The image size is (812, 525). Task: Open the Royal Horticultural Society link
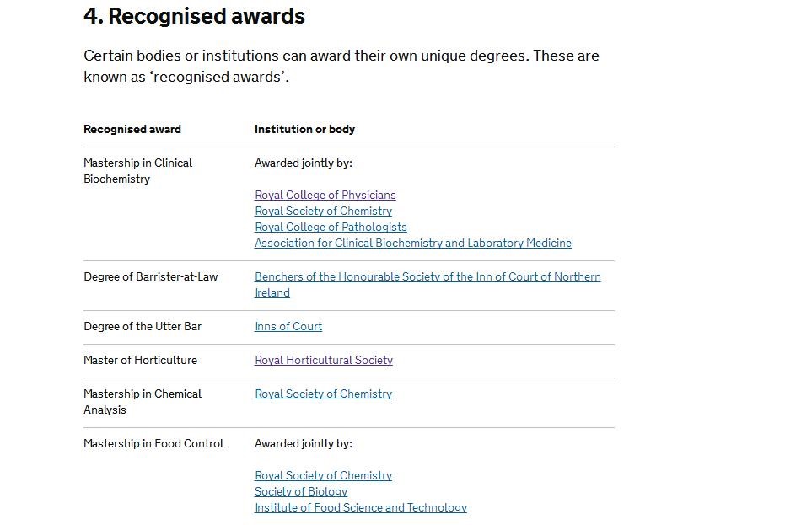324,360
